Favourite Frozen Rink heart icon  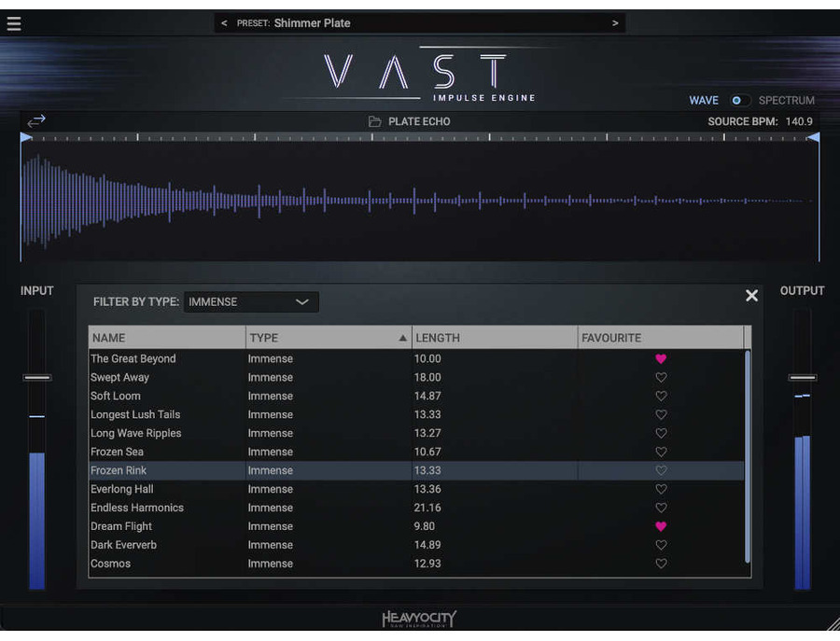pyautogui.click(x=661, y=470)
